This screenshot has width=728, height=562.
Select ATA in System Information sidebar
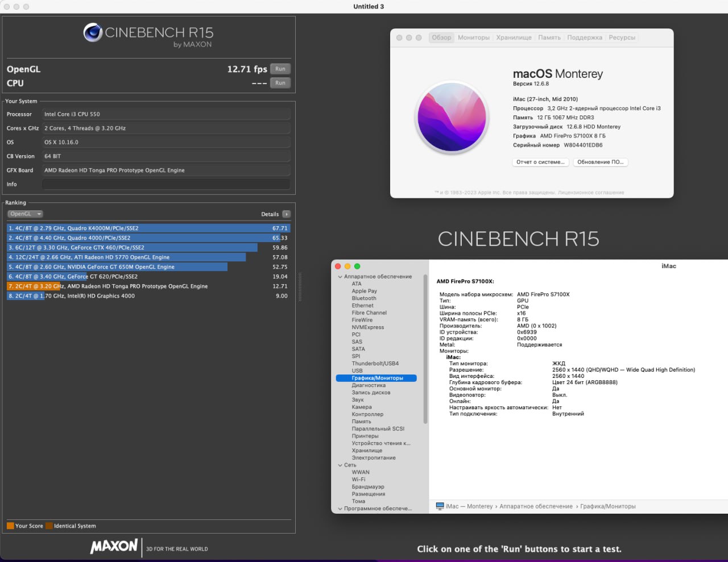[357, 284]
